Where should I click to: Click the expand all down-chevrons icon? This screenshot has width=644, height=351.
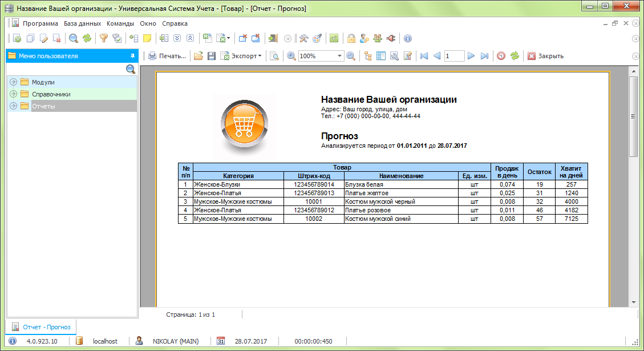(177, 38)
